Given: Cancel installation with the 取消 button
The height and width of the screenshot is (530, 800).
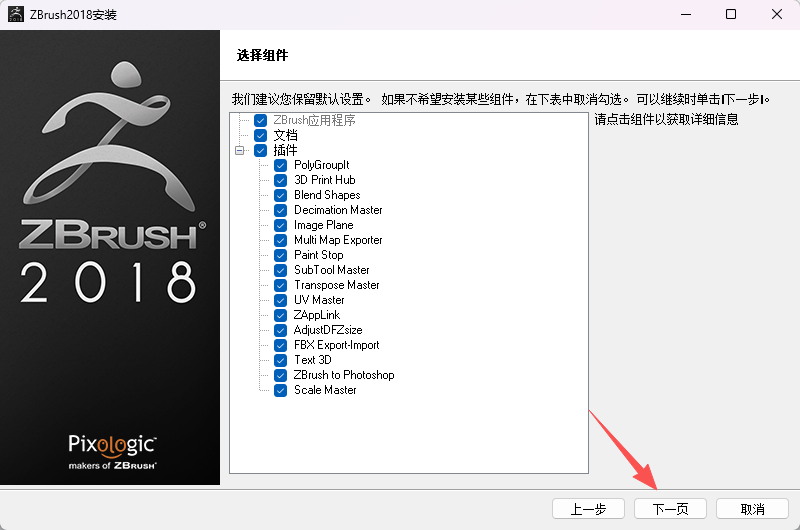Looking at the screenshot, I should pos(753,509).
